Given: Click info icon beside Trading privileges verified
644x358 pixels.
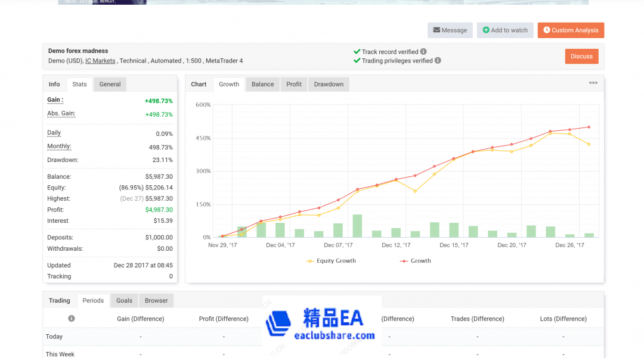Looking at the screenshot, I should (438, 61).
